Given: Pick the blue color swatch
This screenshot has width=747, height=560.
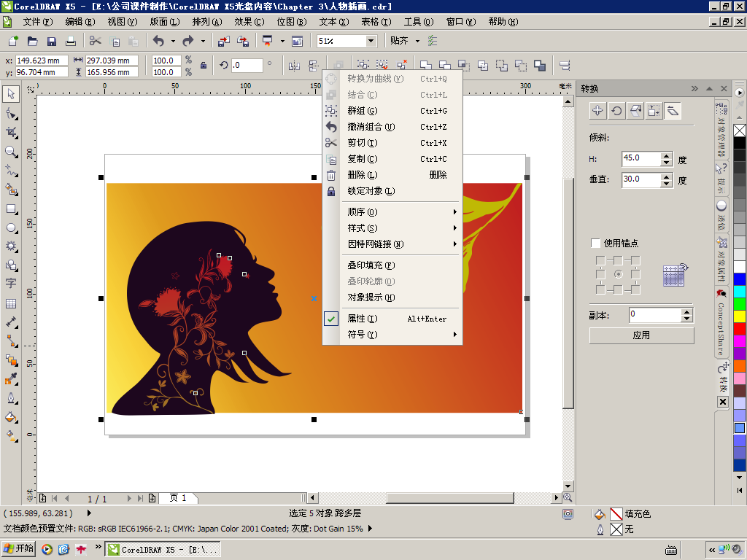Looking at the screenshot, I should (x=740, y=279).
